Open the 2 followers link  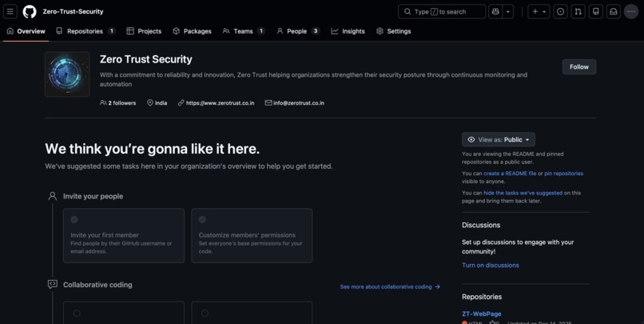pos(118,102)
